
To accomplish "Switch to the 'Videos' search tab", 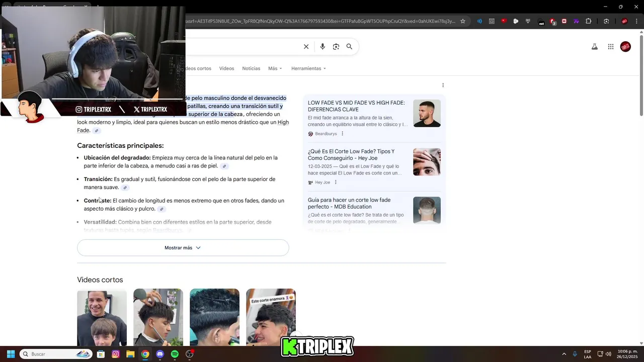I will (x=226, y=68).
